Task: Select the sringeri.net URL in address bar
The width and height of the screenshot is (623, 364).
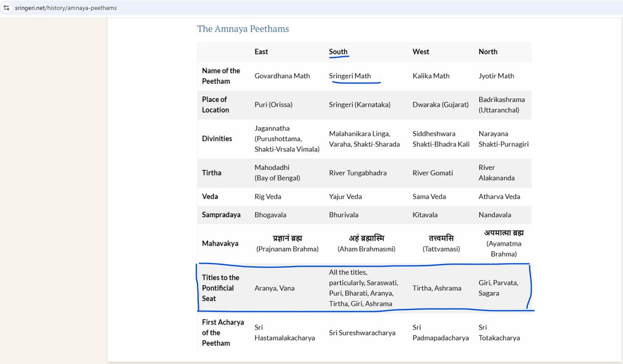Action: tap(66, 8)
